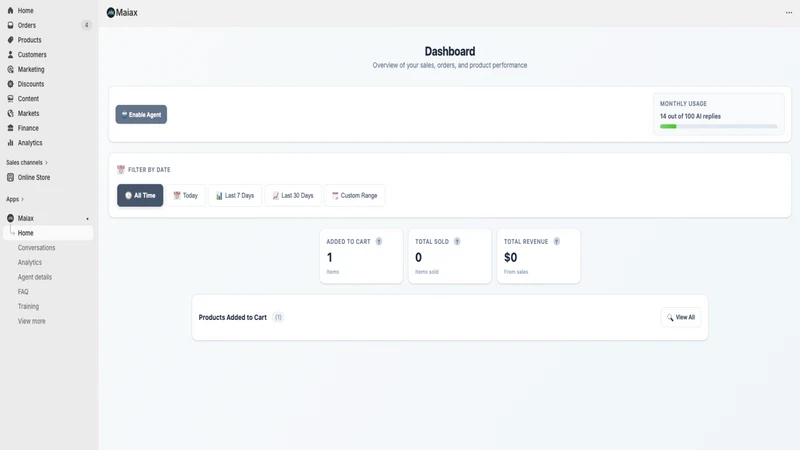Click the Orders count badge 4

click(x=86, y=25)
